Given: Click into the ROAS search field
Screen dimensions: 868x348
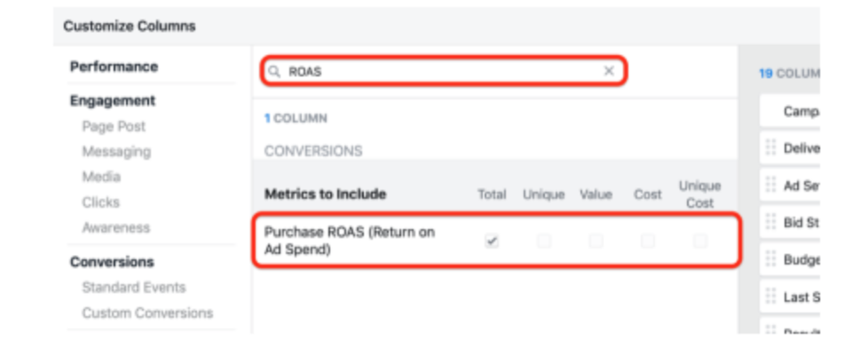Looking at the screenshot, I should (444, 71).
